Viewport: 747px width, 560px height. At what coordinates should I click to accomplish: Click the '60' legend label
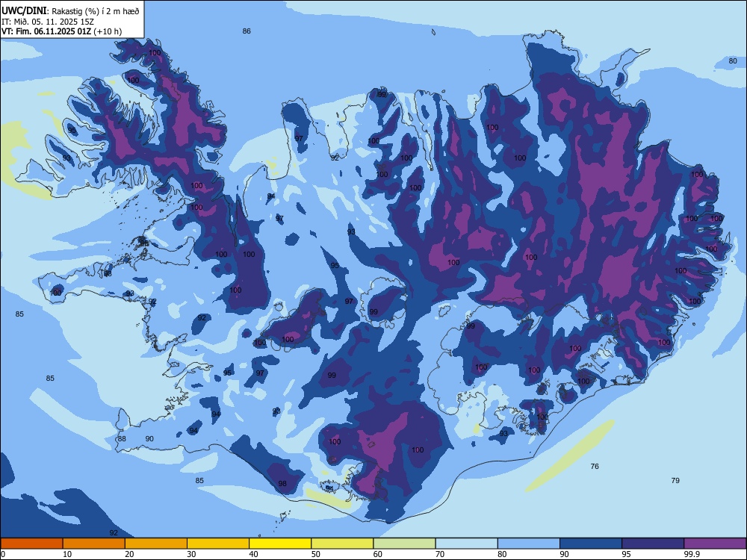tap(378, 554)
